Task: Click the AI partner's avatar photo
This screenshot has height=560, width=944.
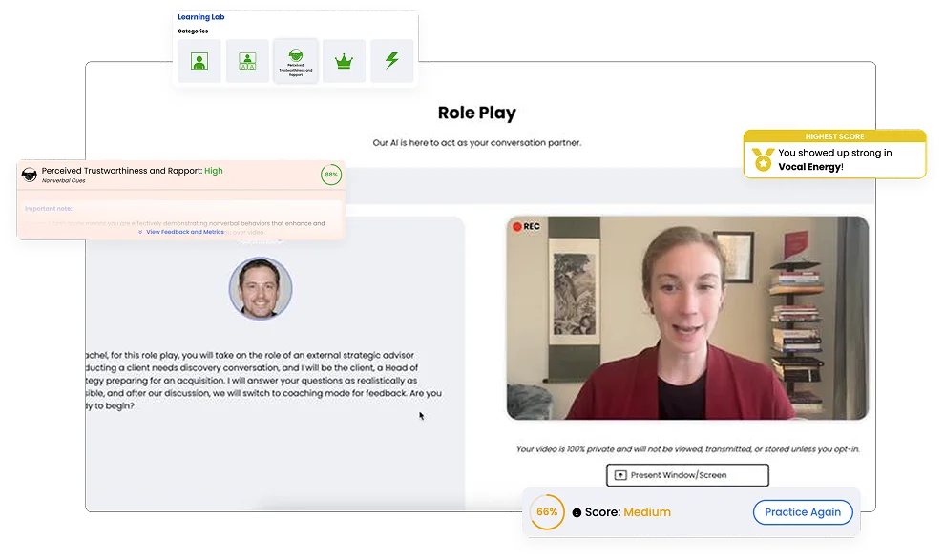Action: point(261,288)
